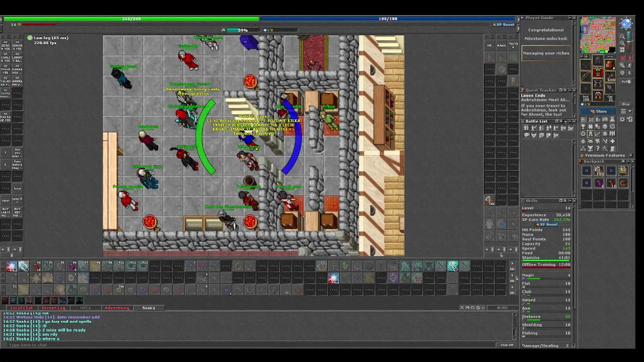Click the brown bag in Backpack
Viewport: 644px width, 362px height.
(x=623, y=183)
